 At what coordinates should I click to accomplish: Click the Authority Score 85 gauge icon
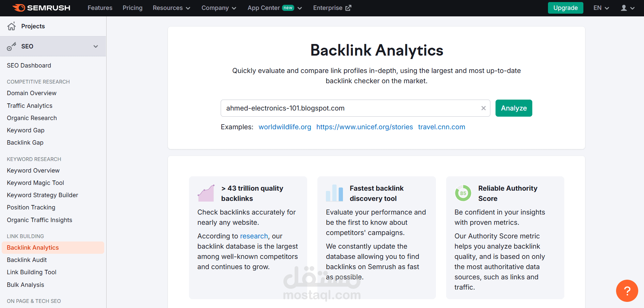[463, 193]
